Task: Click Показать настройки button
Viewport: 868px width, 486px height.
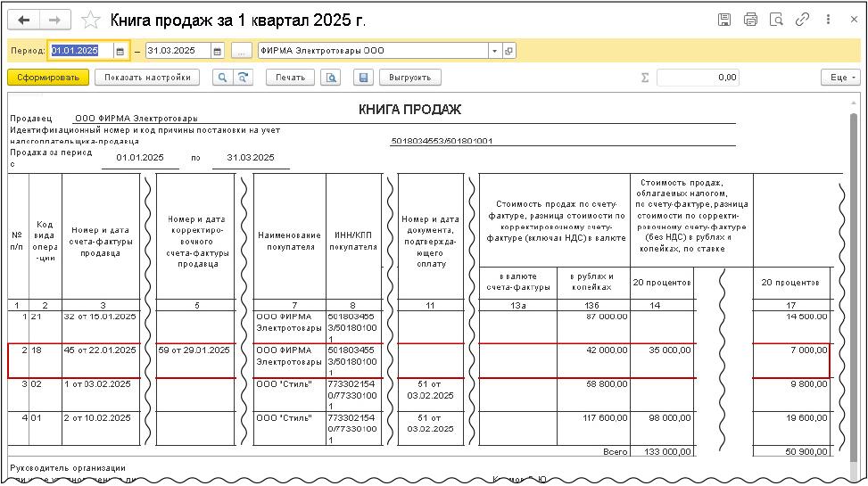Action: pyautogui.click(x=147, y=78)
